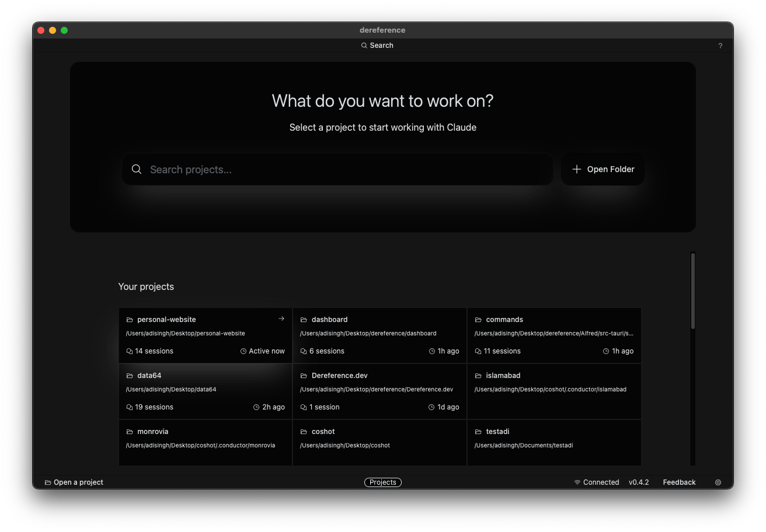This screenshot has width=766, height=532.
Task: Click clock icon next to 1d ago
Action: point(431,407)
